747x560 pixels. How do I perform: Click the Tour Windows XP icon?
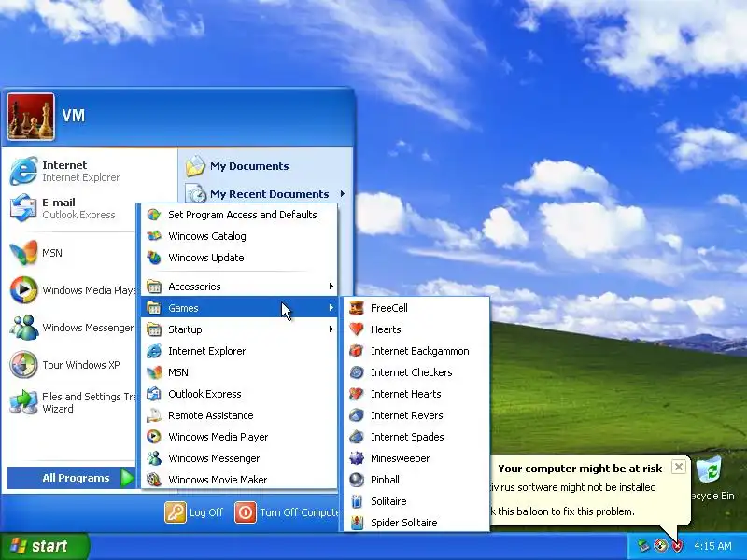pyautogui.click(x=23, y=365)
